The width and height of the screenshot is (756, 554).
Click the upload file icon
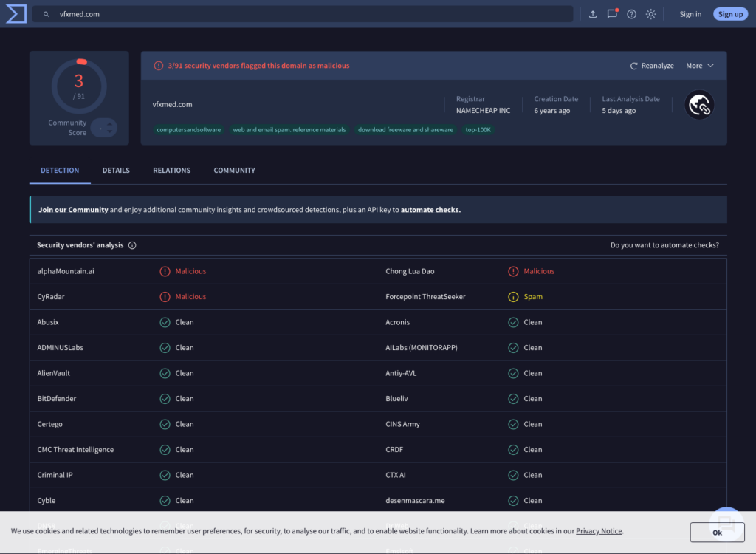pos(593,14)
